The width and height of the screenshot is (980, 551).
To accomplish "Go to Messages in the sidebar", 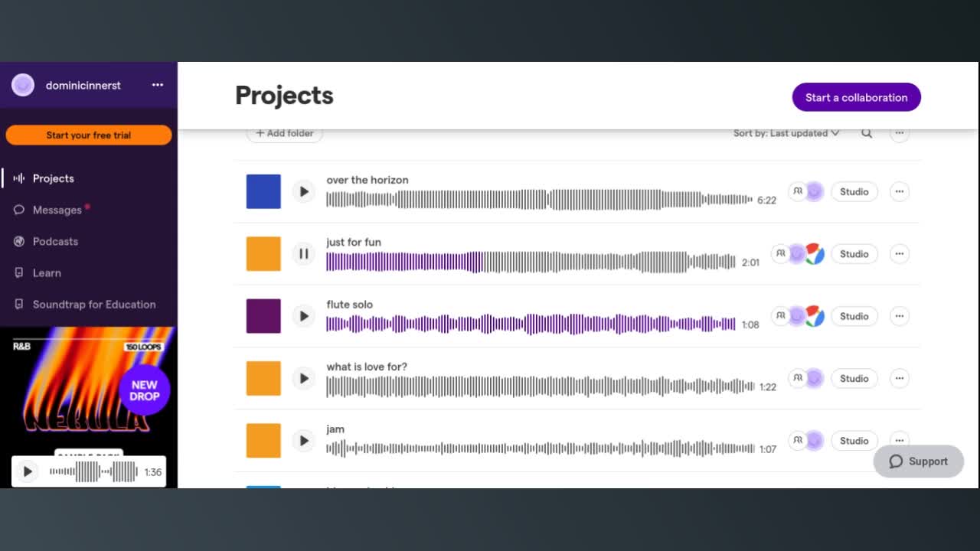I will [x=57, y=210].
